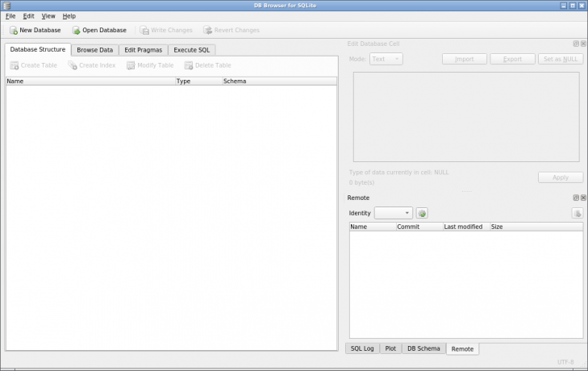The width and height of the screenshot is (588, 371).
Task: Click the Apply button
Action: [x=561, y=177]
